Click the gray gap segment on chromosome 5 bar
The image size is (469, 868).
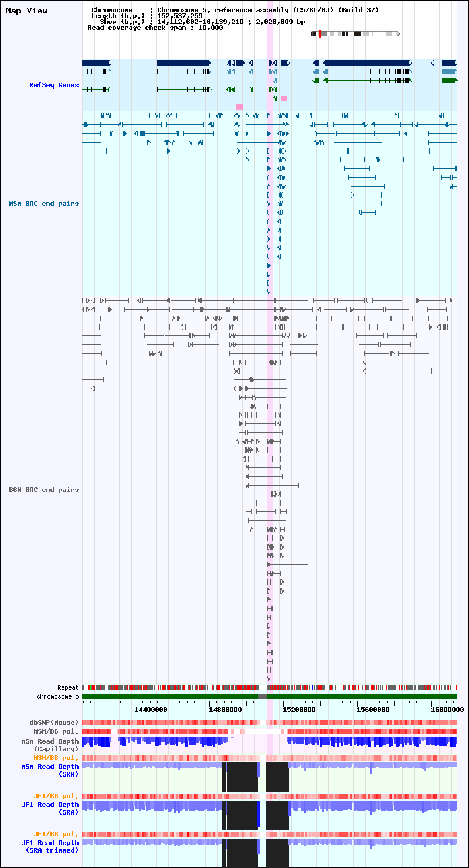click(262, 696)
